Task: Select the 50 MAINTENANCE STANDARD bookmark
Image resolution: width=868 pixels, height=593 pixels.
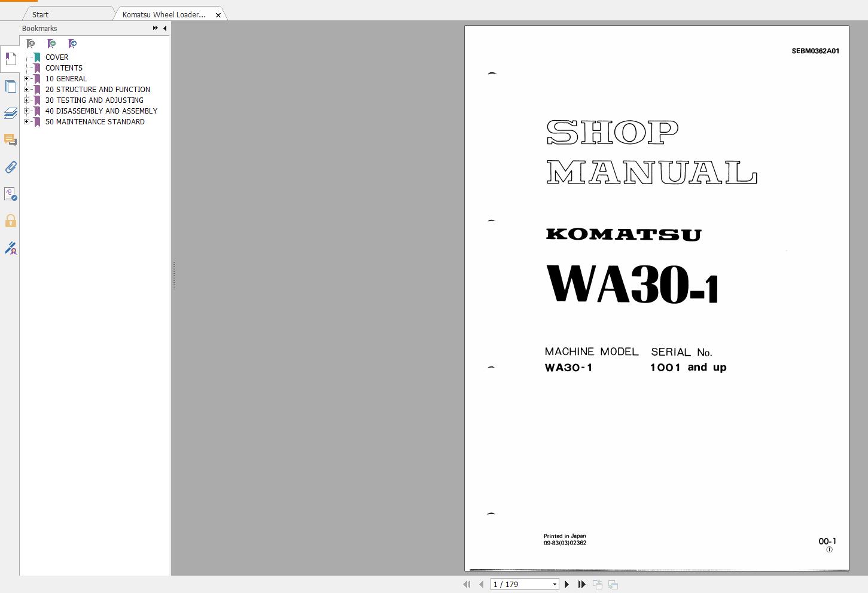Action: coord(95,121)
